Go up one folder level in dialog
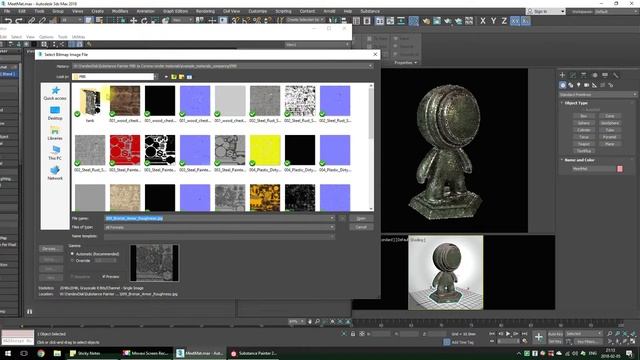Screen dimensions: 640x360 pyautogui.click(x=174, y=77)
